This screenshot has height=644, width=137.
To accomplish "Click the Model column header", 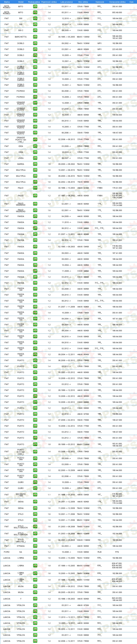I will click(21, 2).
